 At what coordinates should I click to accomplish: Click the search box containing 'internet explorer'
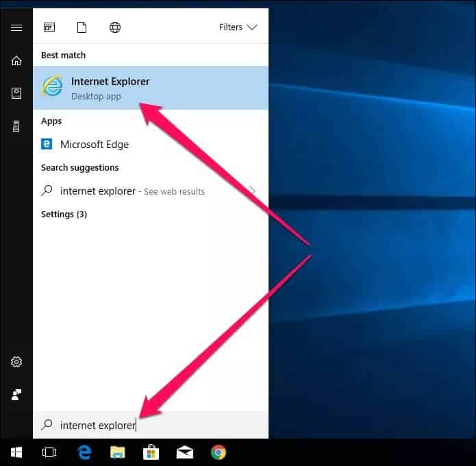[x=151, y=425]
